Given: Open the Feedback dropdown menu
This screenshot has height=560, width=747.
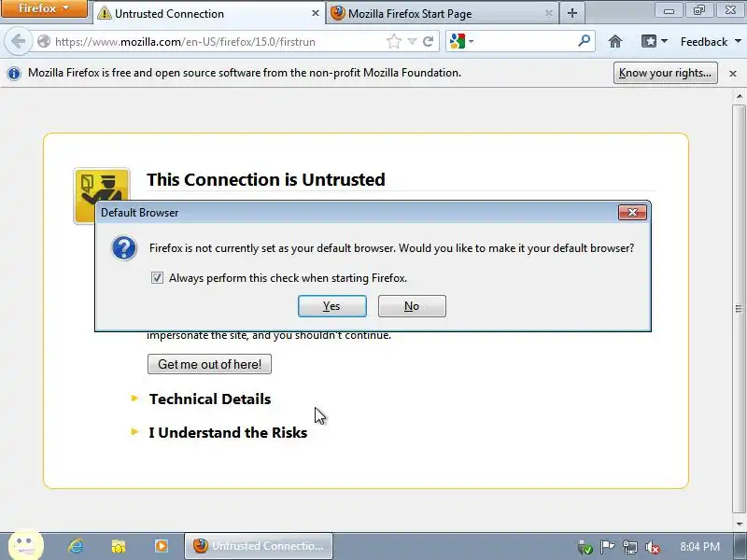Looking at the screenshot, I should [x=711, y=42].
